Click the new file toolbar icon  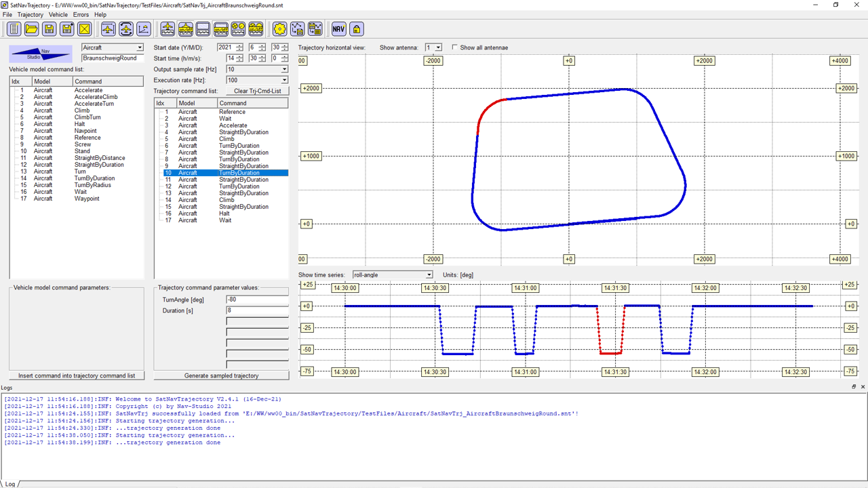click(14, 28)
